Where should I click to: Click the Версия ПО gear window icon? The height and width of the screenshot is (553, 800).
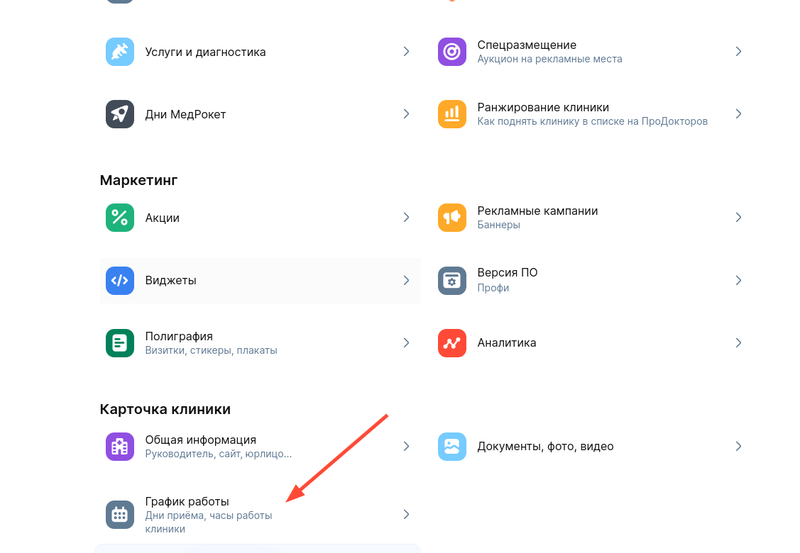pyautogui.click(x=452, y=281)
